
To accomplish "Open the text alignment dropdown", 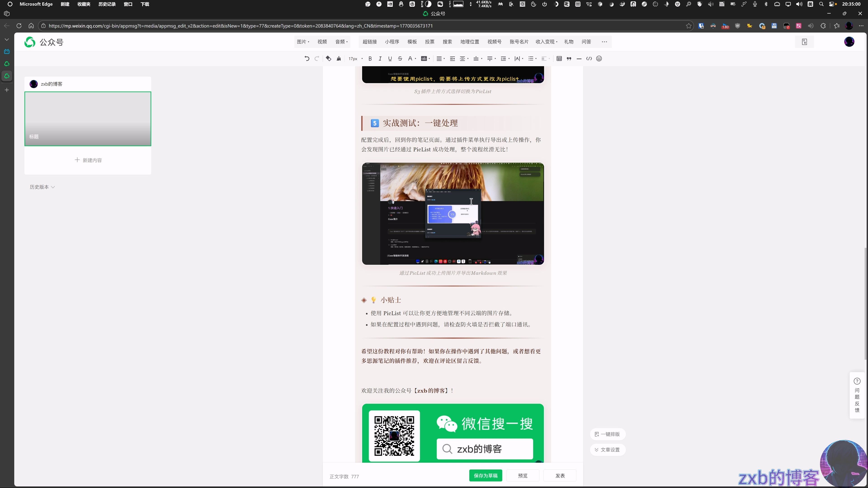I will click(x=440, y=58).
